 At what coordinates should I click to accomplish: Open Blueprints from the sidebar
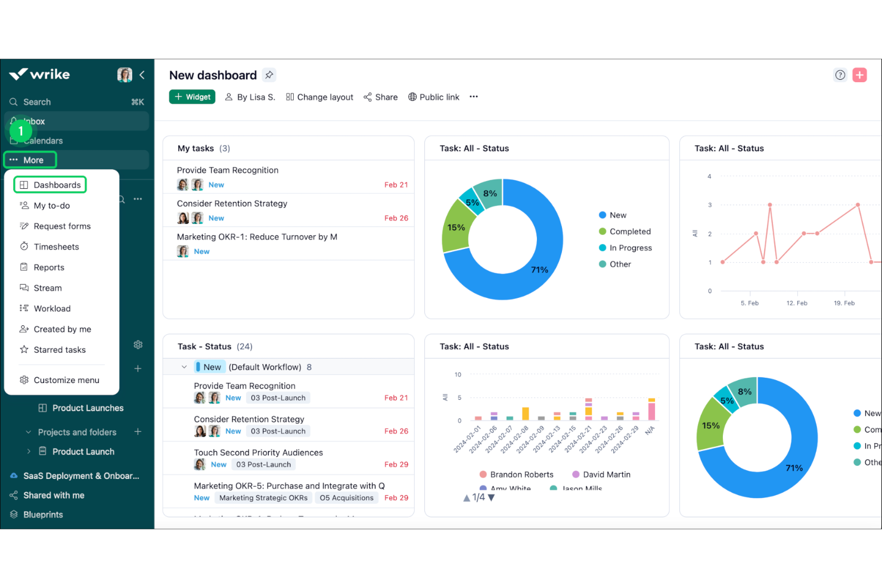42,514
